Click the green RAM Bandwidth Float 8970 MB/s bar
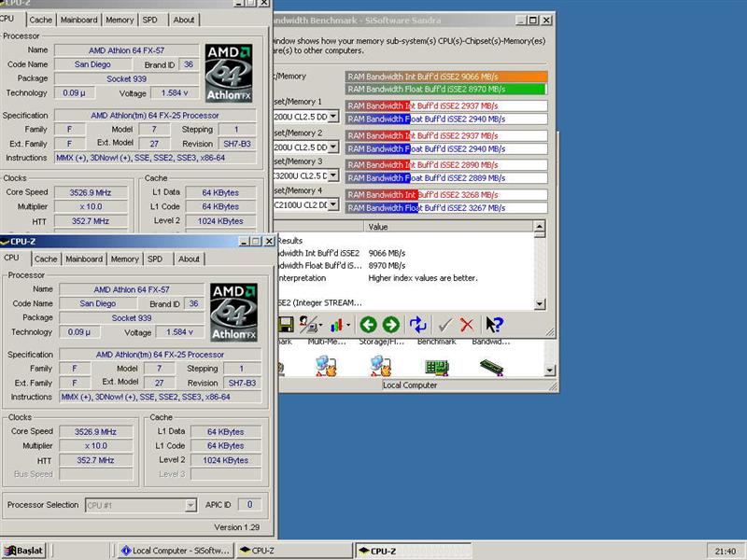The width and height of the screenshot is (747, 560). [x=445, y=89]
